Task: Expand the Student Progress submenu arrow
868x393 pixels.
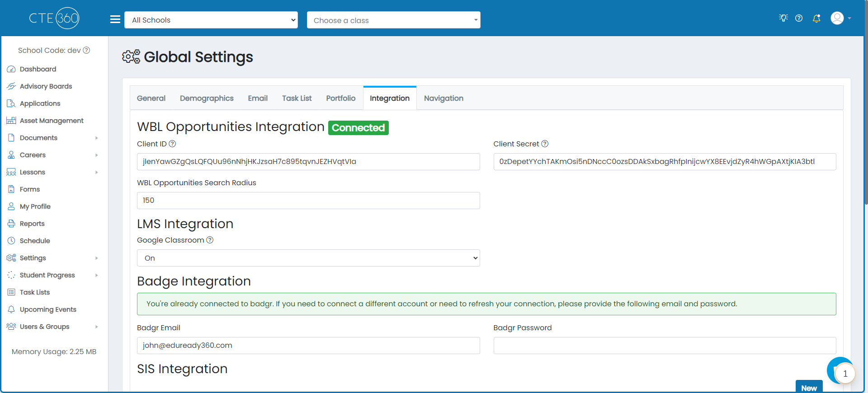Action: click(97, 275)
